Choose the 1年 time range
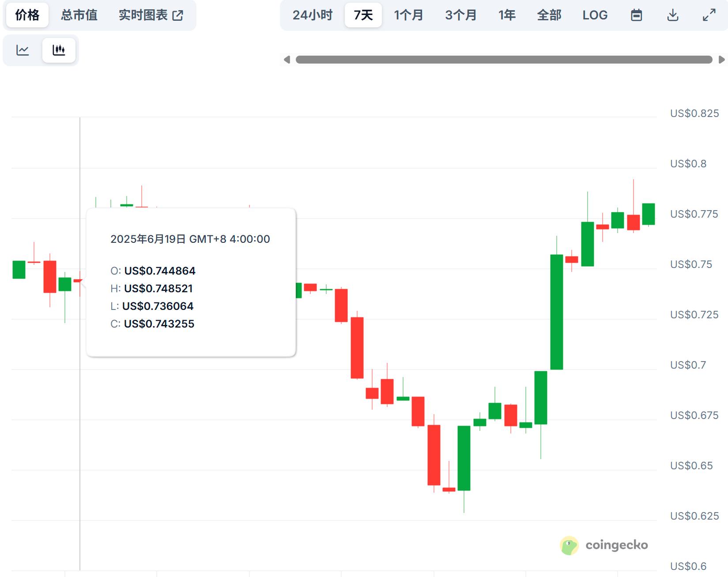The image size is (728, 577). [x=507, y=15]
